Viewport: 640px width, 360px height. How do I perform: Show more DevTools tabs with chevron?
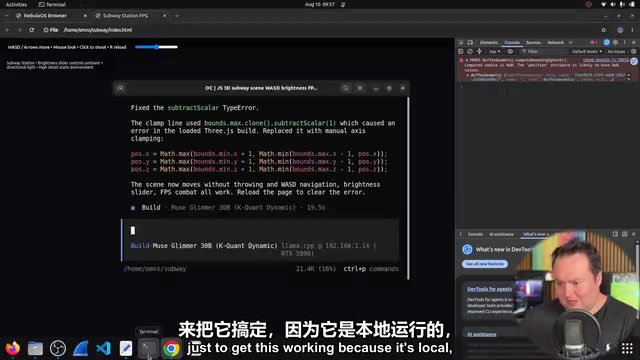(x=571, y=42)
